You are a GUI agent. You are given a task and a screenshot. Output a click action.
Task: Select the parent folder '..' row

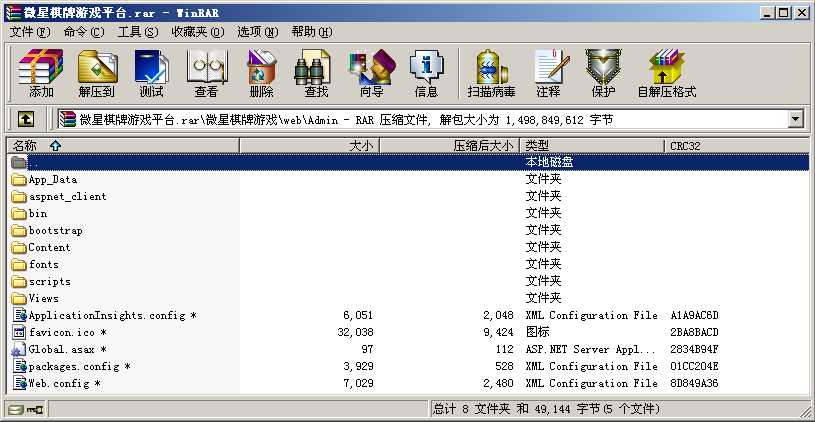coord(409,163)
